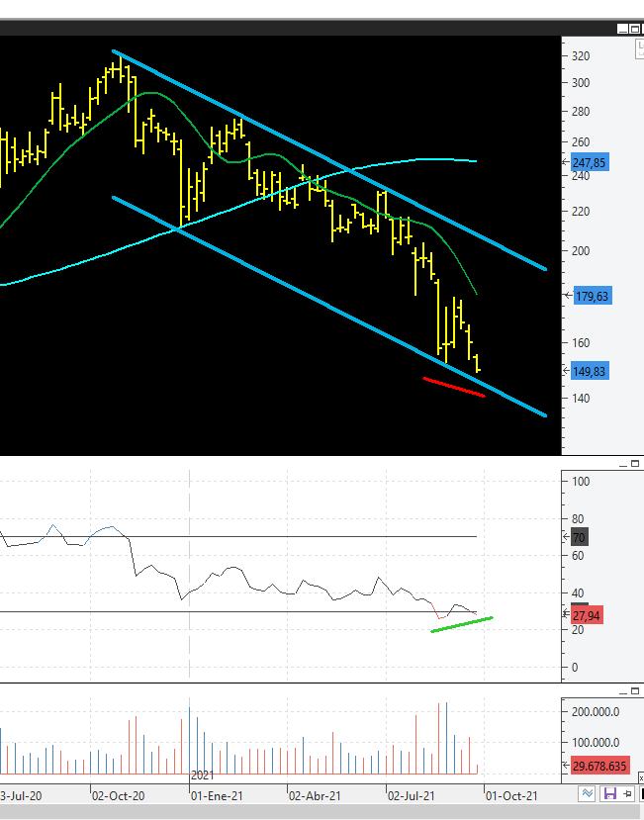
Task: Maximize the main chart window
Action: tap(634, 30)
